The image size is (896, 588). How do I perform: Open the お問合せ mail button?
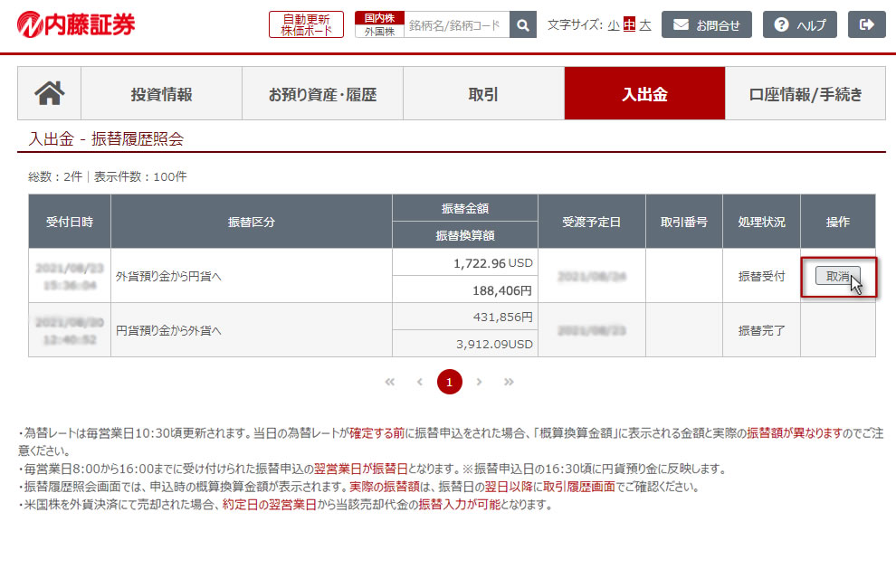(x=706, y=24)
